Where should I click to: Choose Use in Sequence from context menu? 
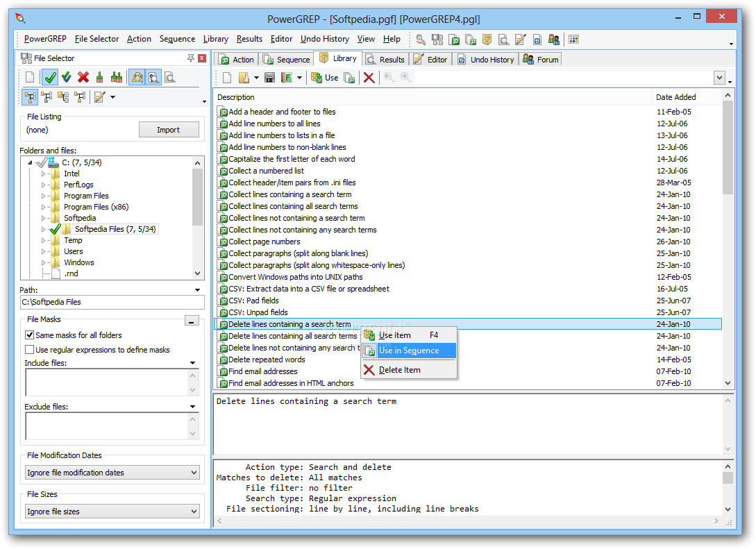[x=409, y=350]
